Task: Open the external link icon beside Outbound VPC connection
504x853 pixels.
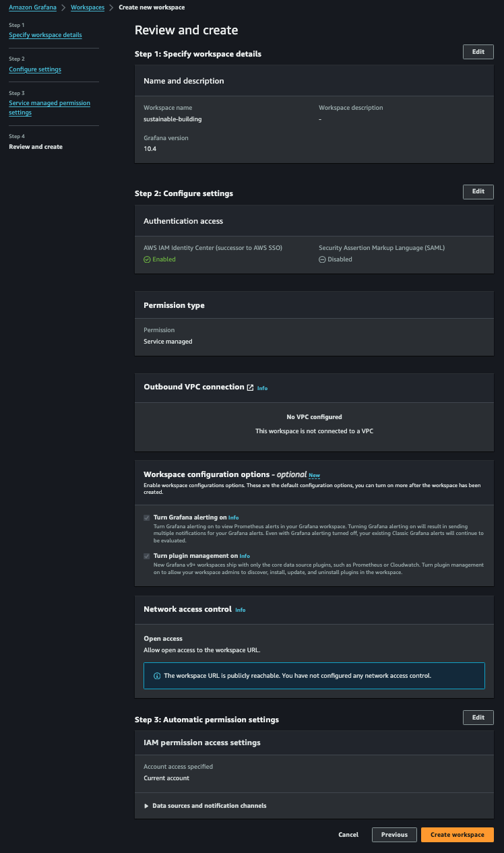Action: point(250,387)
